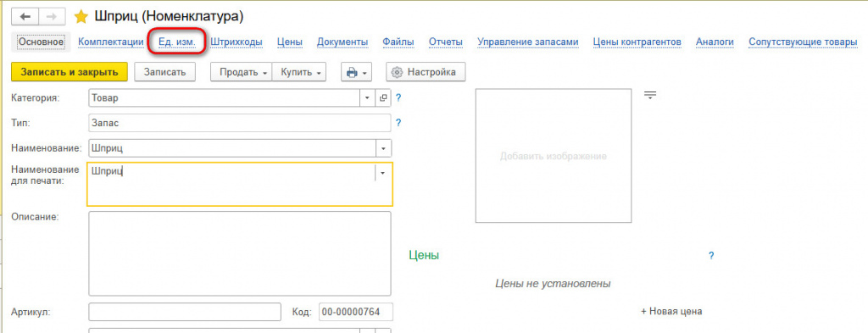Open the Настройка settings button
The height and width of the screenshot is (333, 868).
(426, 72)
